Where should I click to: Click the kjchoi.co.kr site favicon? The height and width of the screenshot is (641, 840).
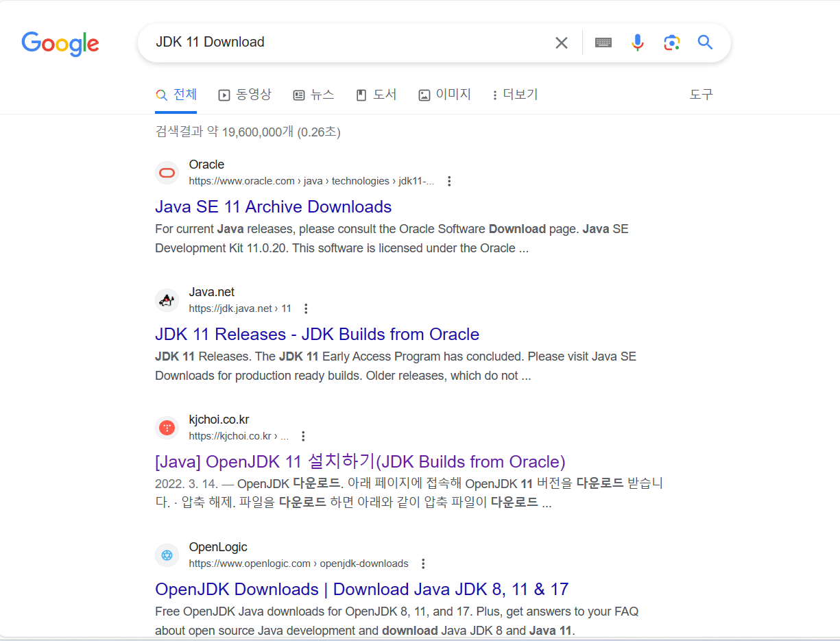click(x=167, y=428)
